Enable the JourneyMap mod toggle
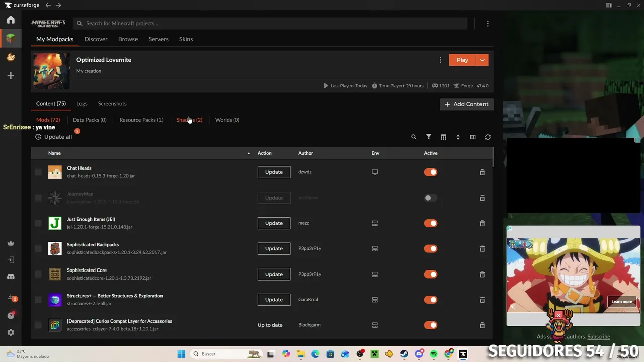Viewport: 644px width, 362px height. [x=430, y=198]
